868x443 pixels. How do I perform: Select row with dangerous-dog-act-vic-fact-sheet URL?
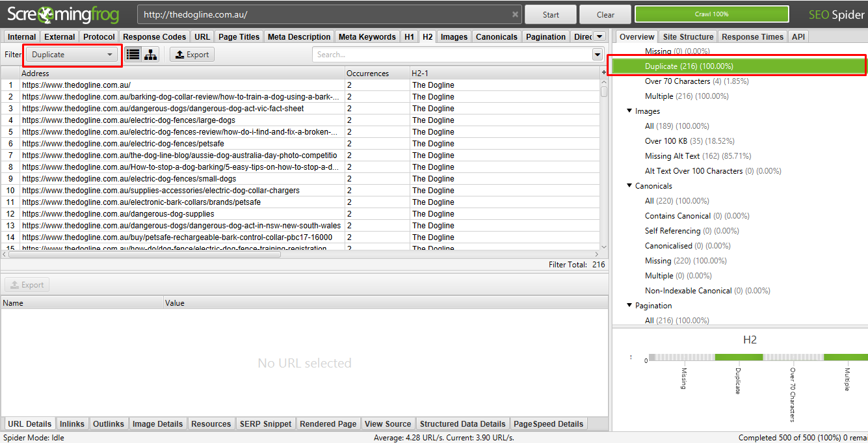(x=300, y=109)
